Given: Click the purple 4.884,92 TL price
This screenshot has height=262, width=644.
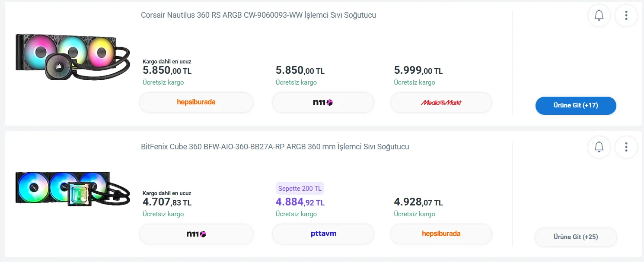Looking at the screenshot, I should pyautogui.click(x=300, y=202).
